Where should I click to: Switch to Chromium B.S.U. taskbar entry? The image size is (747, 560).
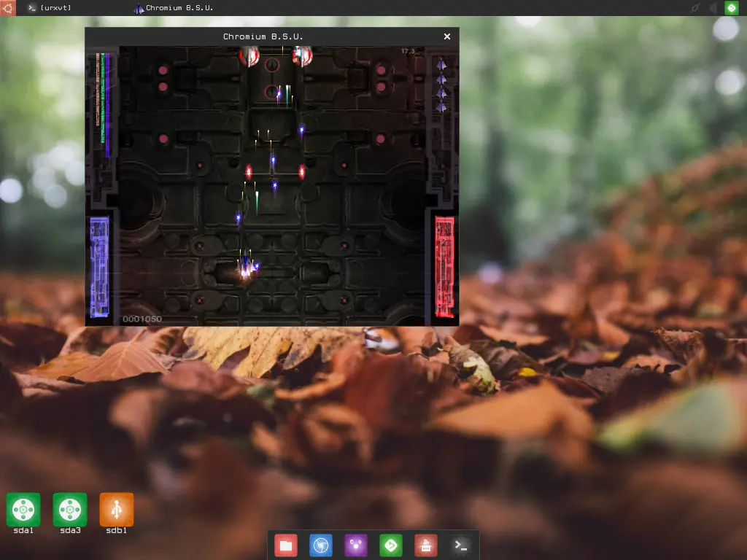click(x=174, y=7)
